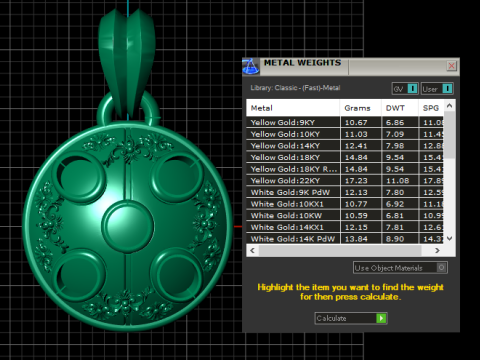Select the pendant's center round bezel

click(128, 226)
